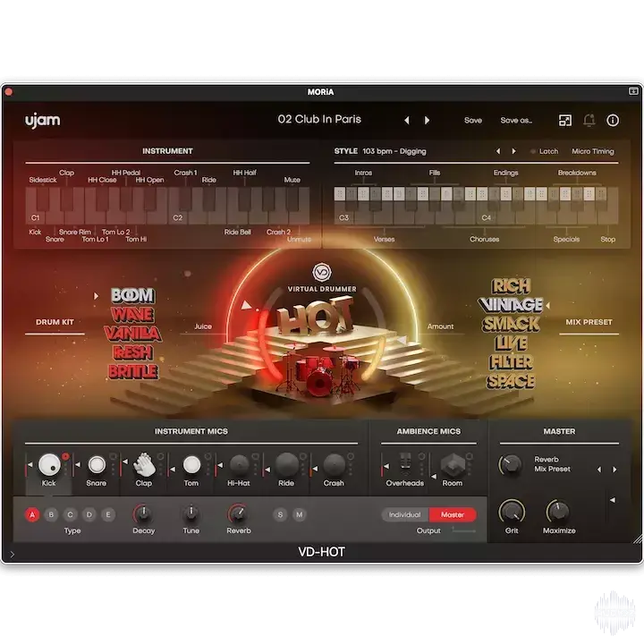
Task: Select the Ride cymbal mic
Action: [x=287, y=465]
